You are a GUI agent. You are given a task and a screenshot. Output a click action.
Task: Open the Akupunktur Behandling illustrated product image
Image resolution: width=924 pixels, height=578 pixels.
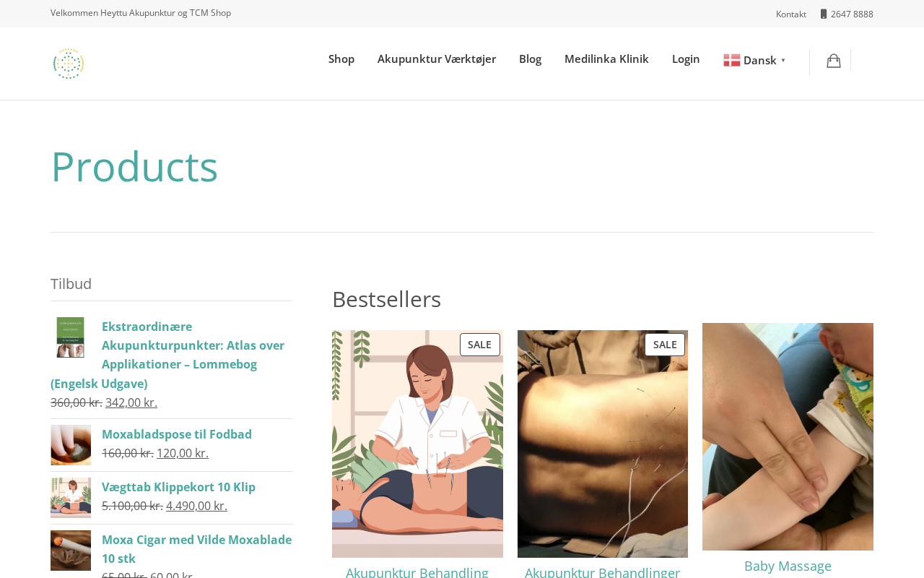(x=417, y=444)
